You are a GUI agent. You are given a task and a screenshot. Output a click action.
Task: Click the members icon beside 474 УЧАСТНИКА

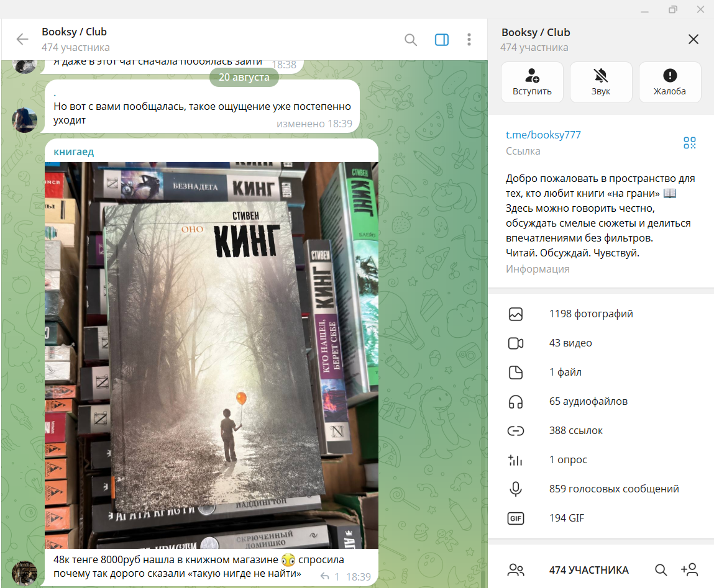(516, 570)
